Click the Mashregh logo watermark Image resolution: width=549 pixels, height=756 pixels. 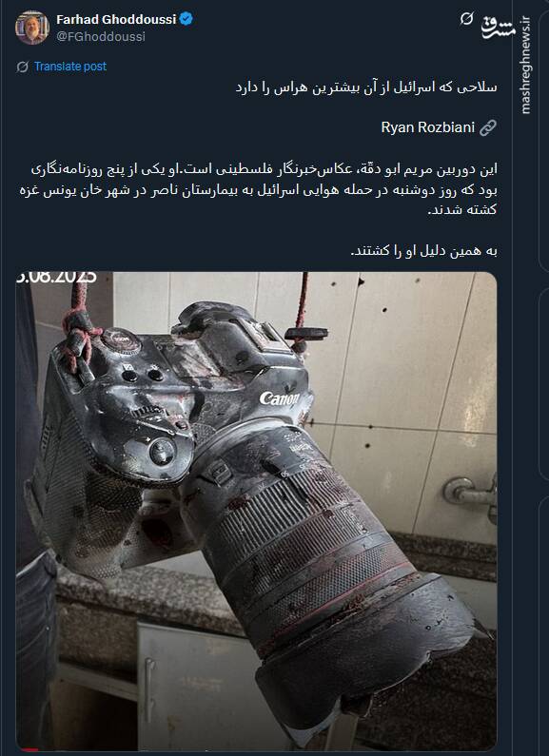point(498,29)
